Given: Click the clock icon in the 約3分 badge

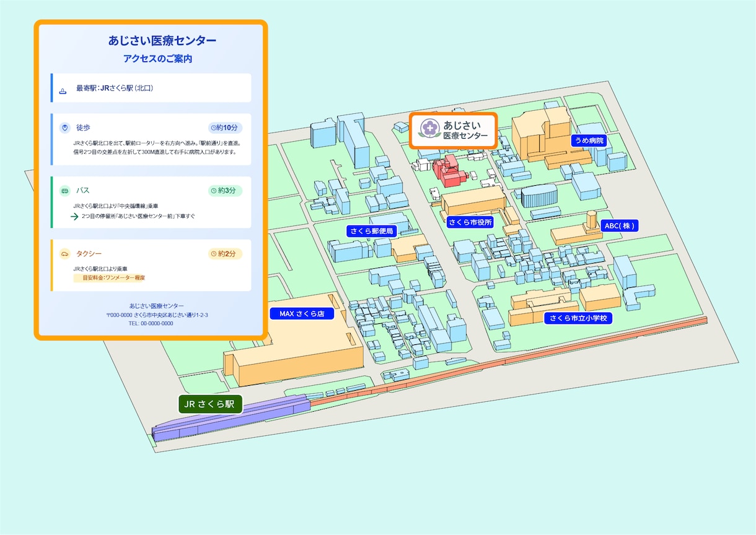Looking at the screenshot, I should point(215,191).
